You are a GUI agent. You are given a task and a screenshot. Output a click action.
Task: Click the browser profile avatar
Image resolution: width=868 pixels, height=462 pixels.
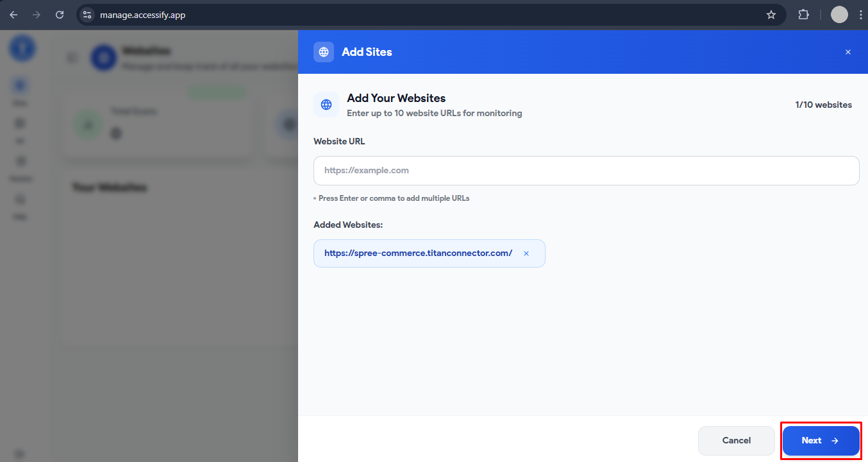839,14
